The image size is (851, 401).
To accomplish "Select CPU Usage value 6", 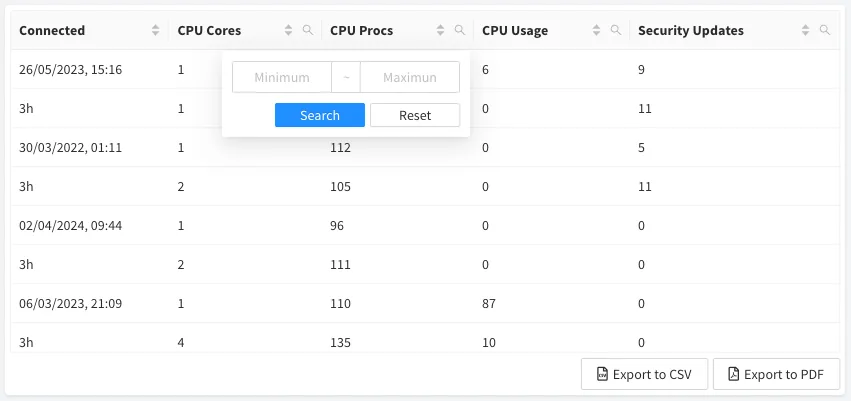I will coord(485,69).
